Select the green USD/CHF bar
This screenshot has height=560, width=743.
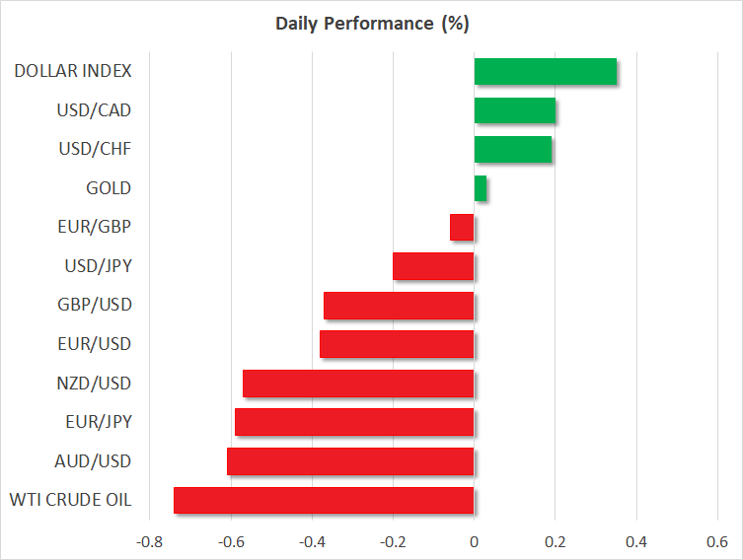[x=513, y=150]
